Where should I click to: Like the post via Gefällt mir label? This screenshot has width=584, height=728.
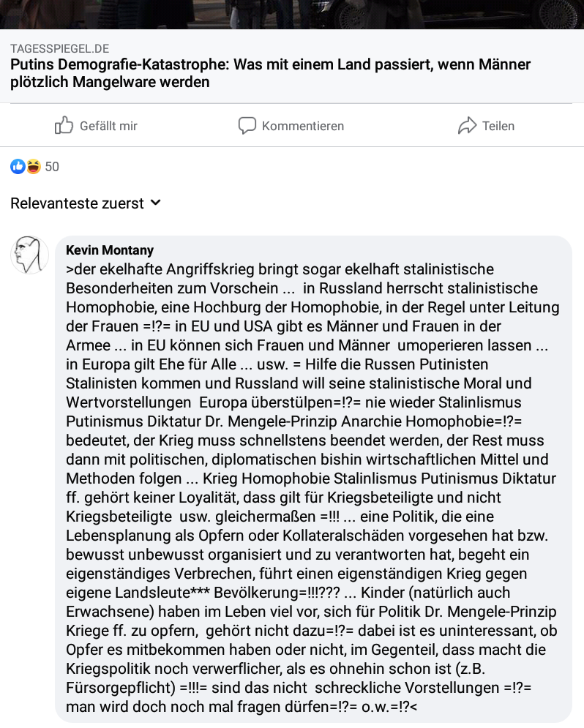point(108,126)
